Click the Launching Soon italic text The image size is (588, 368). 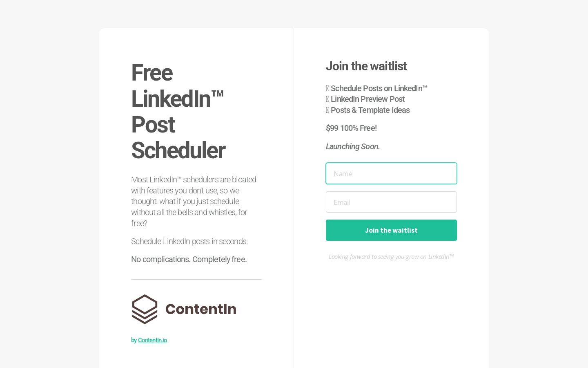[x=353, y=146]
